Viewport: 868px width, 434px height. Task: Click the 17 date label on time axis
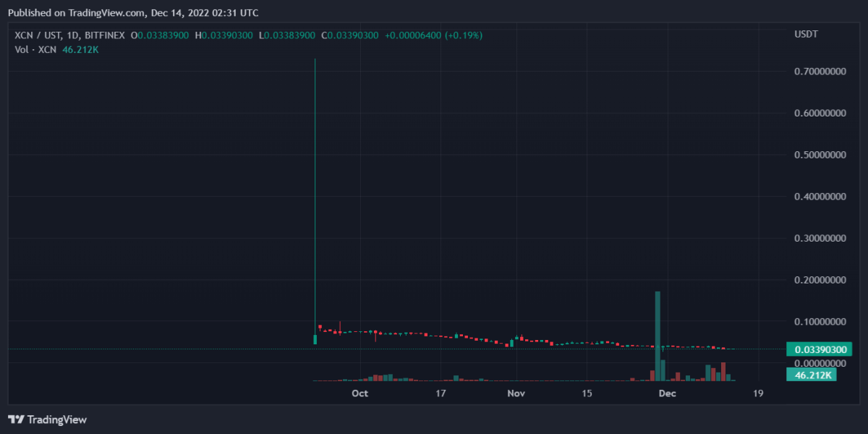click(x=441, y=393)
